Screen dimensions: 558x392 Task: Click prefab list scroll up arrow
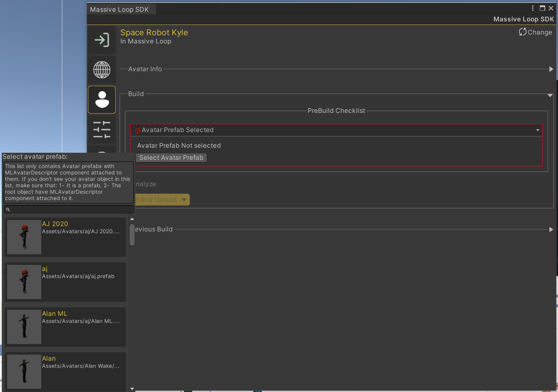tap(132, 219)
